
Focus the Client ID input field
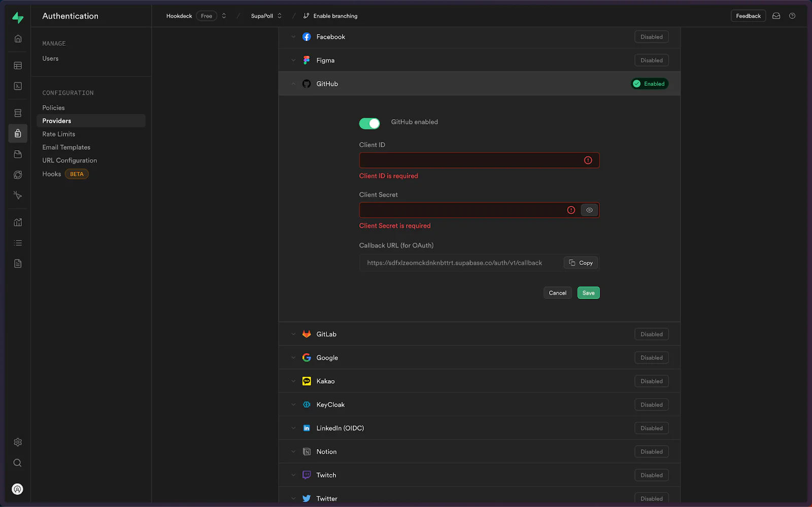(479, 160)
